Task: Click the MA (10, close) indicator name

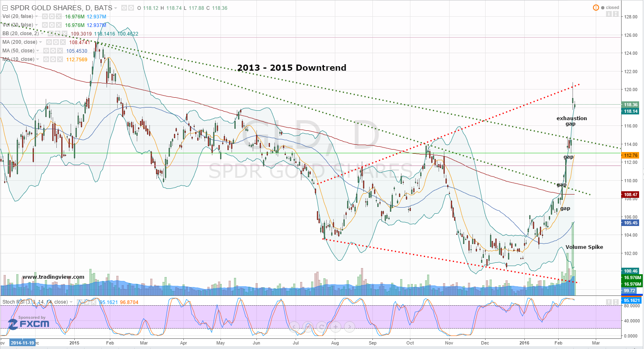Action: point(18,59)
